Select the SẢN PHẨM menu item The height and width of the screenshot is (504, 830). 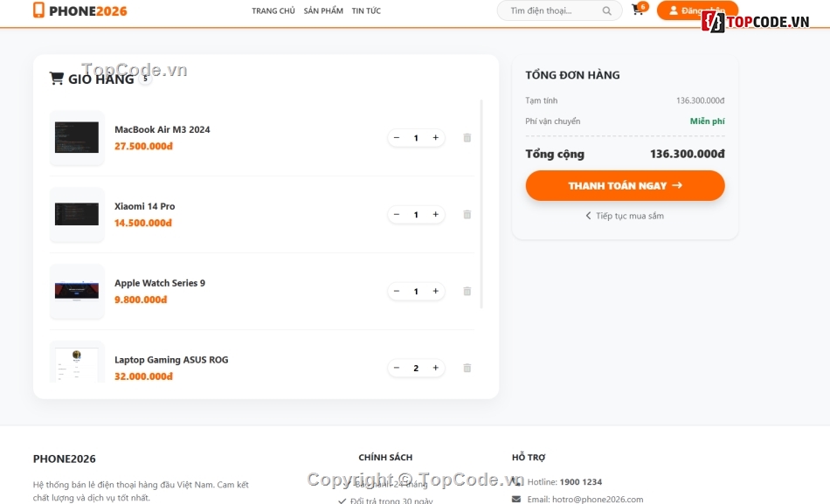click(323, 10)
